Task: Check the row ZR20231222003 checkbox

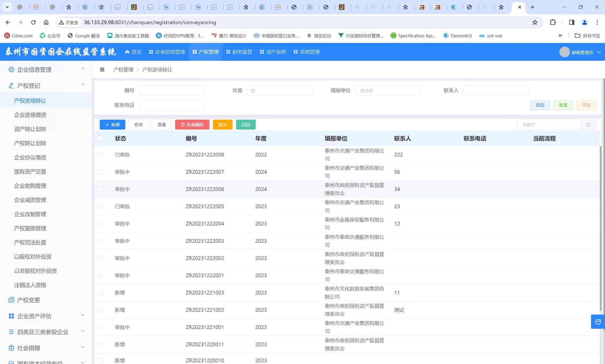Action: (100, 241)
